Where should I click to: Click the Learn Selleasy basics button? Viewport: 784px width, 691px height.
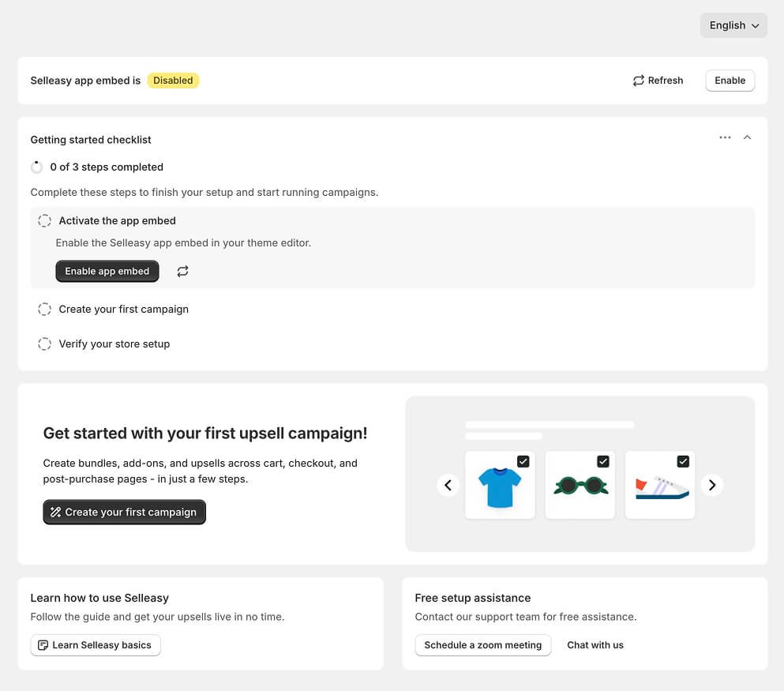click(x=96, y=645)
